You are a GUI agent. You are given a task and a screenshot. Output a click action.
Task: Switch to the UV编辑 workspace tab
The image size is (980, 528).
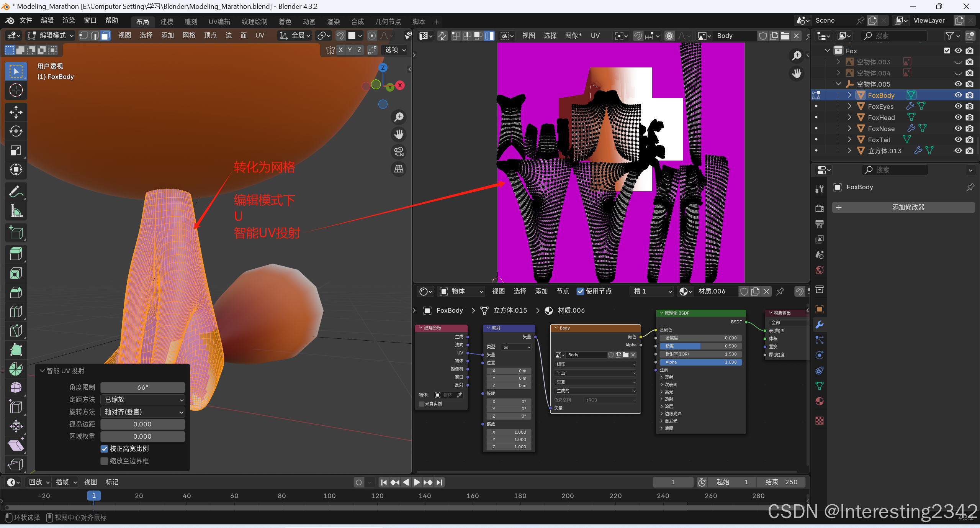(219, 22)
